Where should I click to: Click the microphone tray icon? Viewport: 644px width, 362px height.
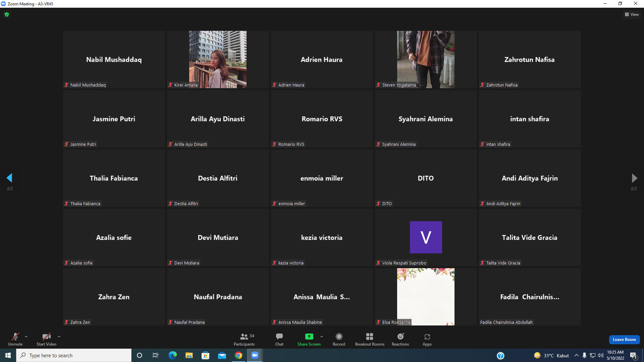[x=584, y=355]
